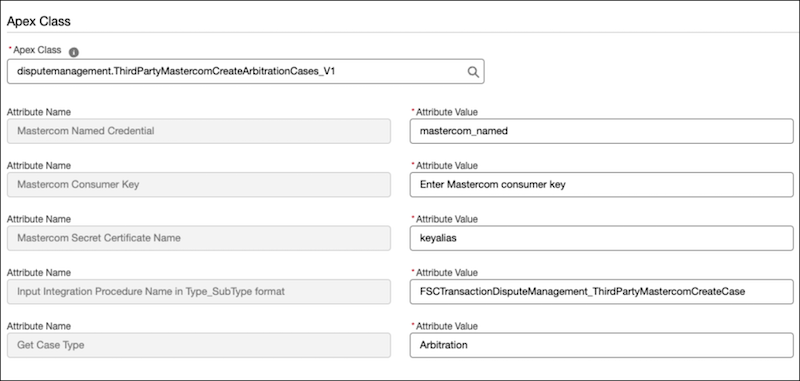Click the Input Integration Procedure Name attribute field
The image size is (800, 381).
(x=199, y=292)
